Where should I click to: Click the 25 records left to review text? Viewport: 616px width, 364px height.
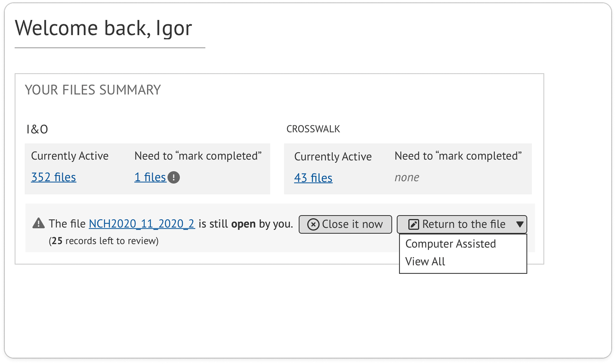click(103, 241)
